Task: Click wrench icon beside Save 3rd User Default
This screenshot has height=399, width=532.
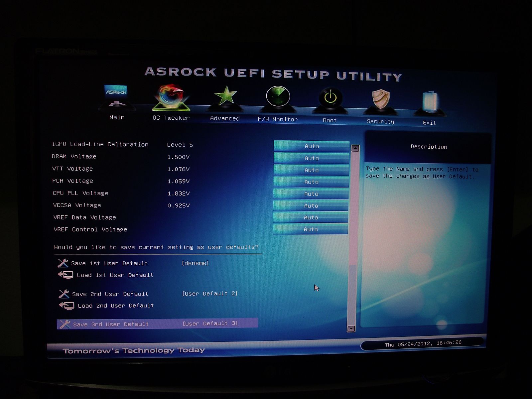Action: (x=65, y=324)
